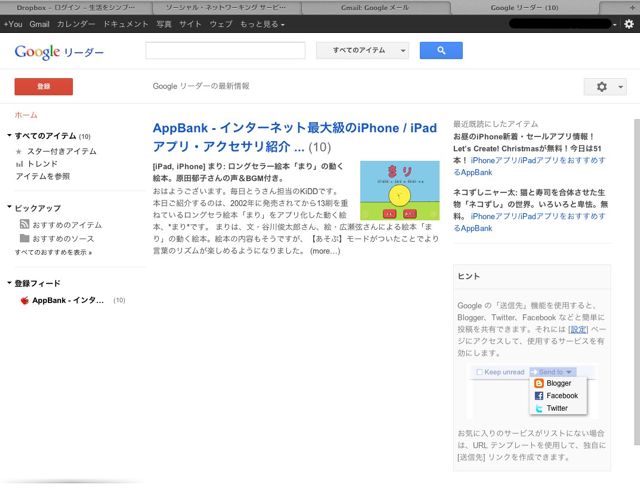Screen dimensions: 640x490
Task: Select おすすめのアイテム in sidebar
Action: 67,225
